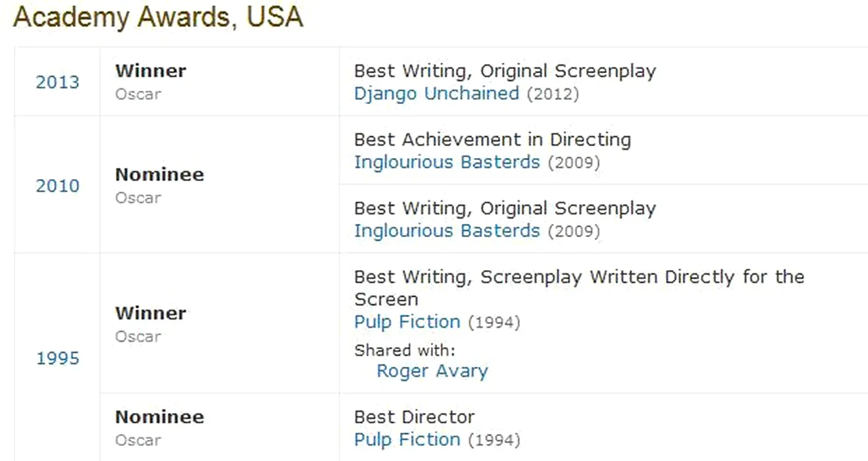
Task: Click the Oscar label under 2013 Winner
Action: pos(138,94)
